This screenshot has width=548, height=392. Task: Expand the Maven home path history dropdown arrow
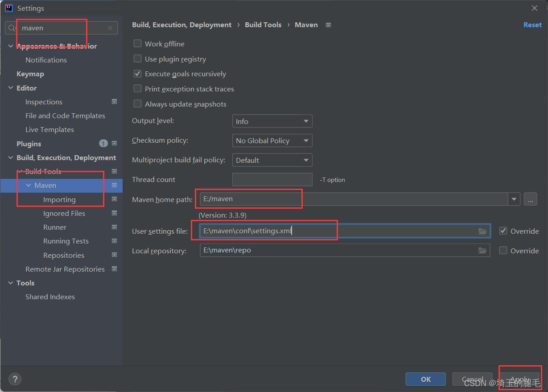[514, 199]
